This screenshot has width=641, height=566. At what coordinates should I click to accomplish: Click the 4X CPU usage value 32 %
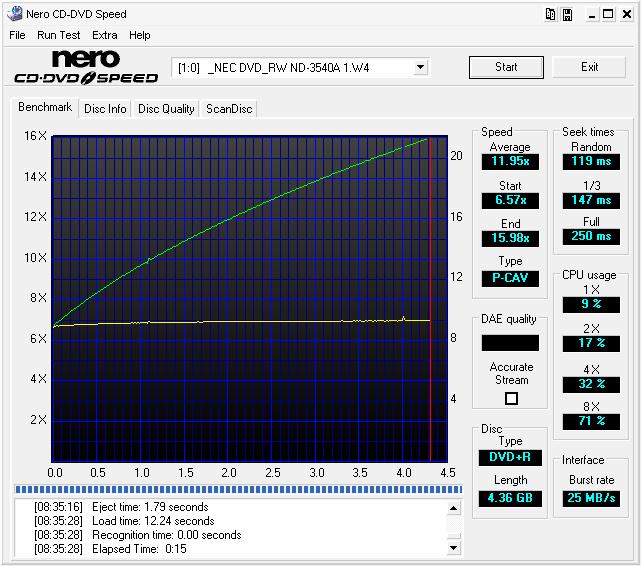pyautogui.click(x=591, y=384)
